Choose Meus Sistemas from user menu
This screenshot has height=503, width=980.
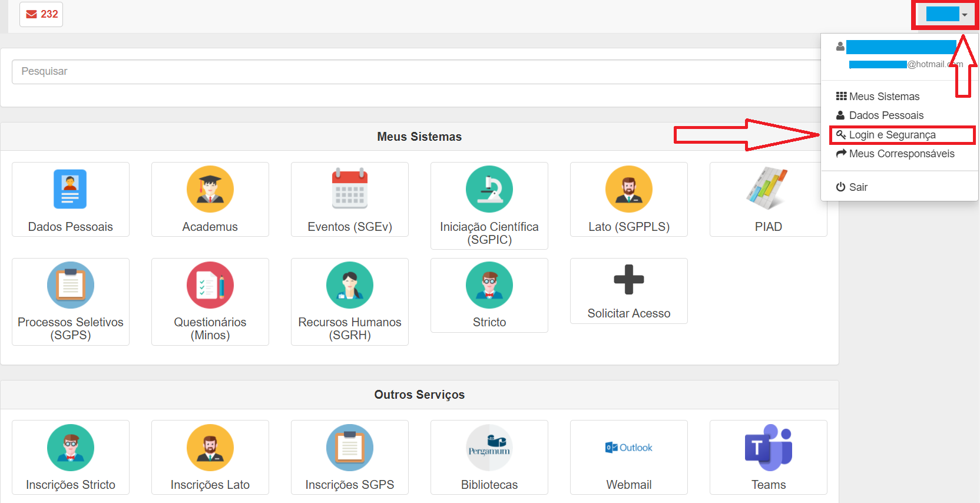point(883,97)
